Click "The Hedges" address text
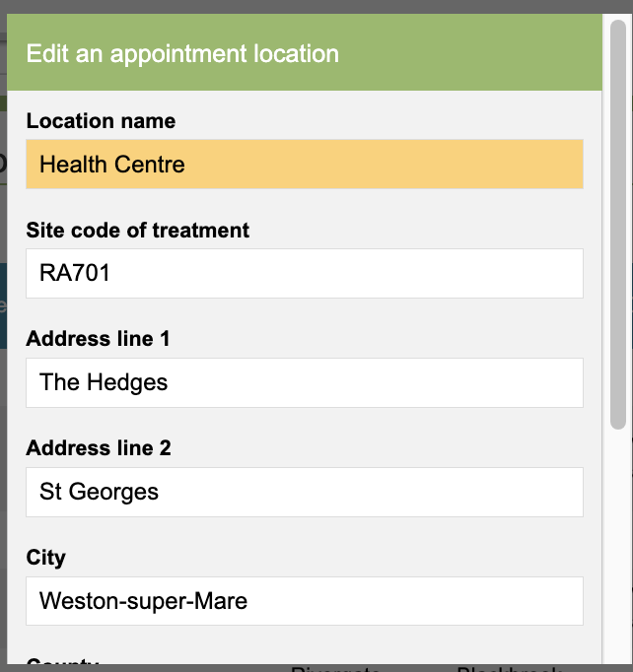This screenshot has height=672, width=633. pos(104,382)
